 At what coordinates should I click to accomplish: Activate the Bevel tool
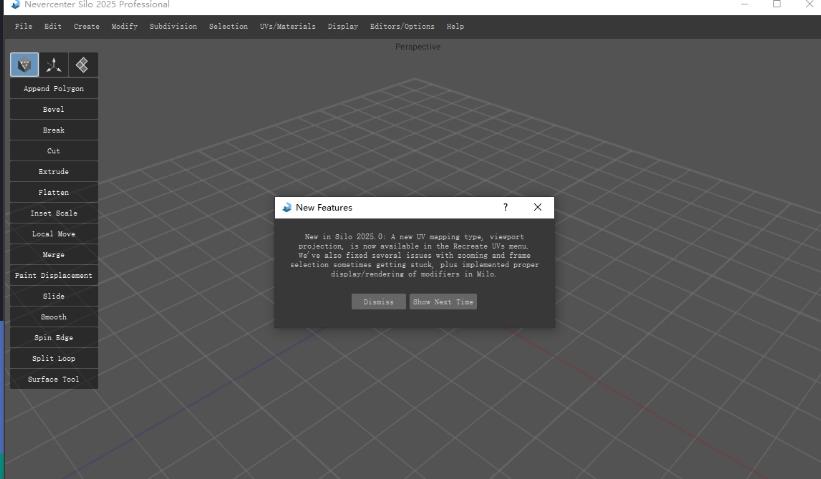54,109
